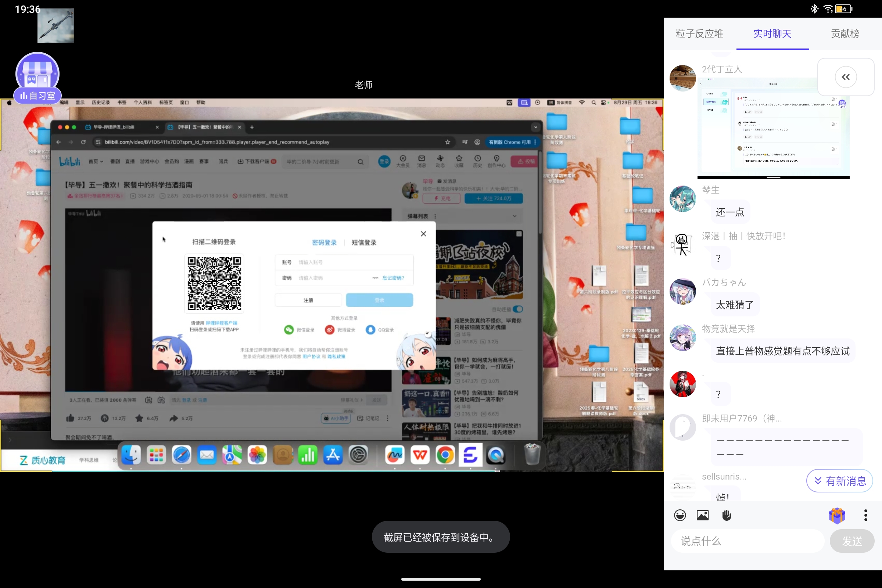Open the 隐私政策 link
The height and width of the screenshot is (588, 882).
[x=336, y=356]
